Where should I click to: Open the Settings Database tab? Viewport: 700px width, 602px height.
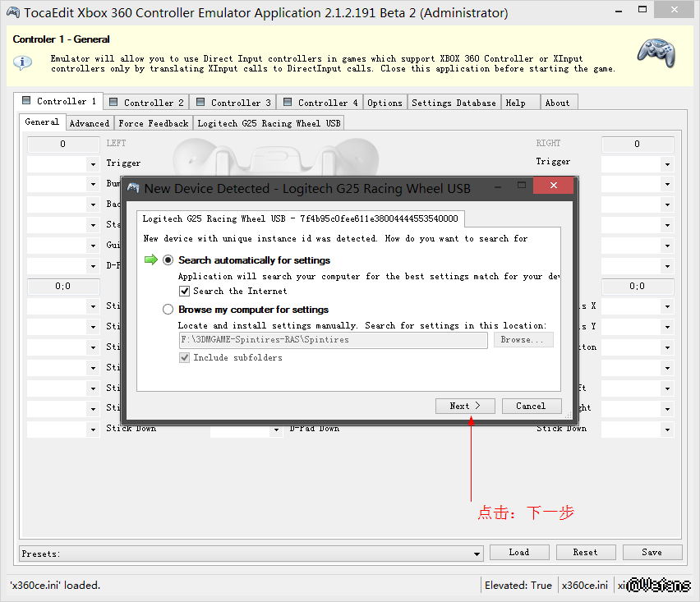(454, 103)
